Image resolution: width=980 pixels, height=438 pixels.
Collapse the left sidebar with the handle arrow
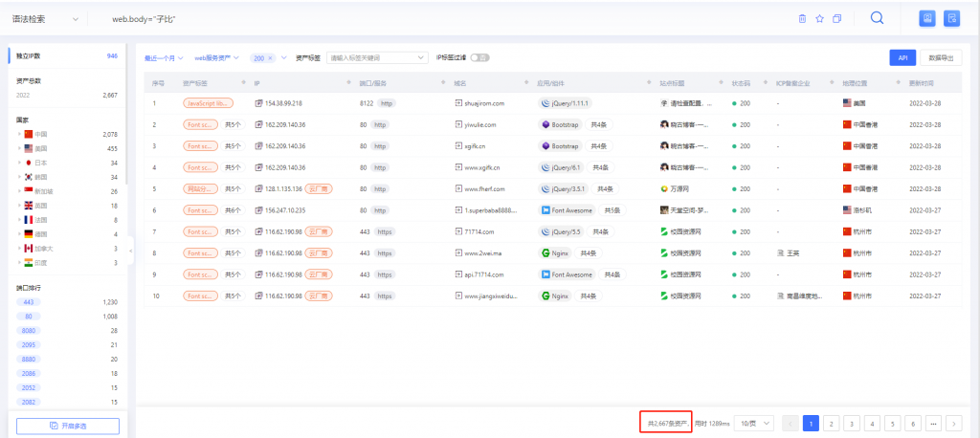coord(130,251)
